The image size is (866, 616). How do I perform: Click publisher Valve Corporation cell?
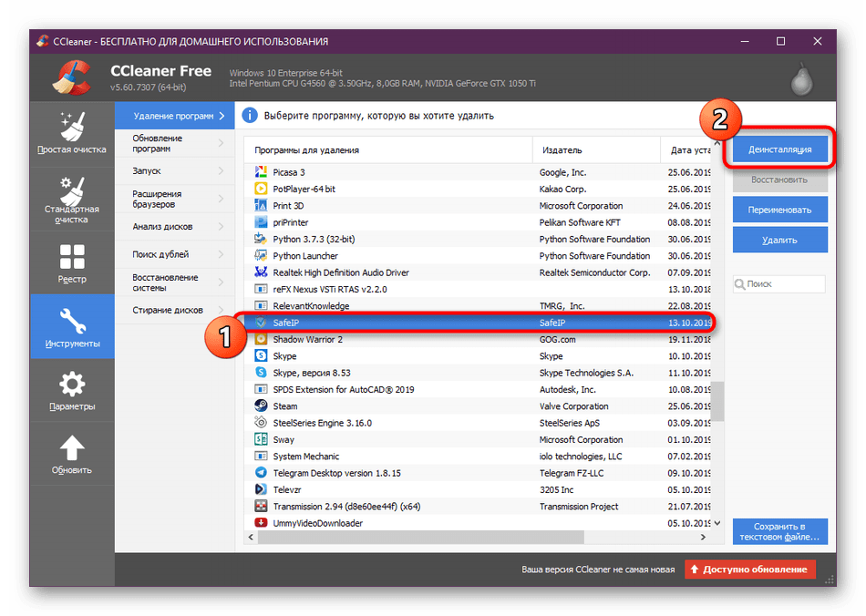573,406
